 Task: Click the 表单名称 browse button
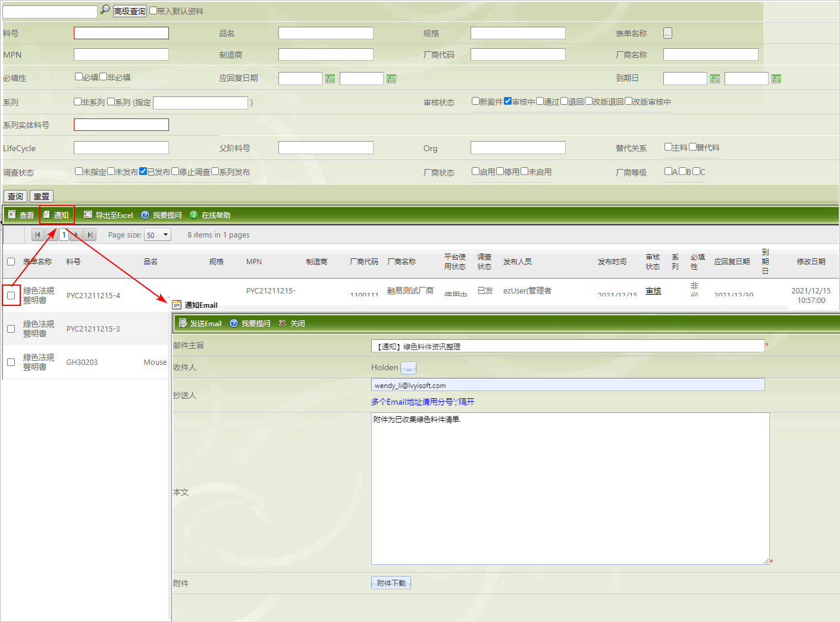668,33
